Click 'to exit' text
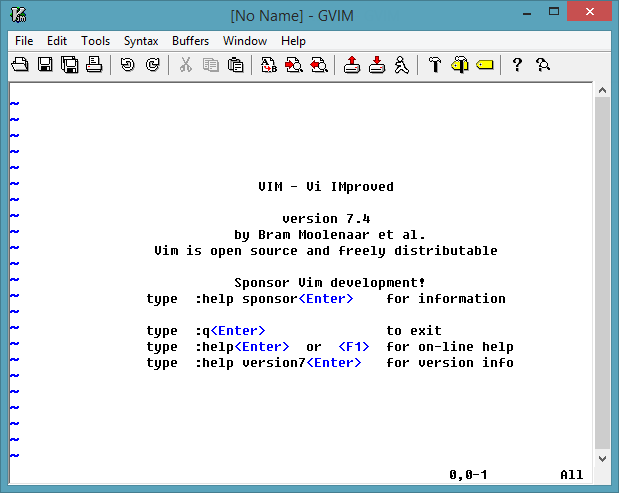Screen dimensions: 619x493 click(x=414, y=331)
